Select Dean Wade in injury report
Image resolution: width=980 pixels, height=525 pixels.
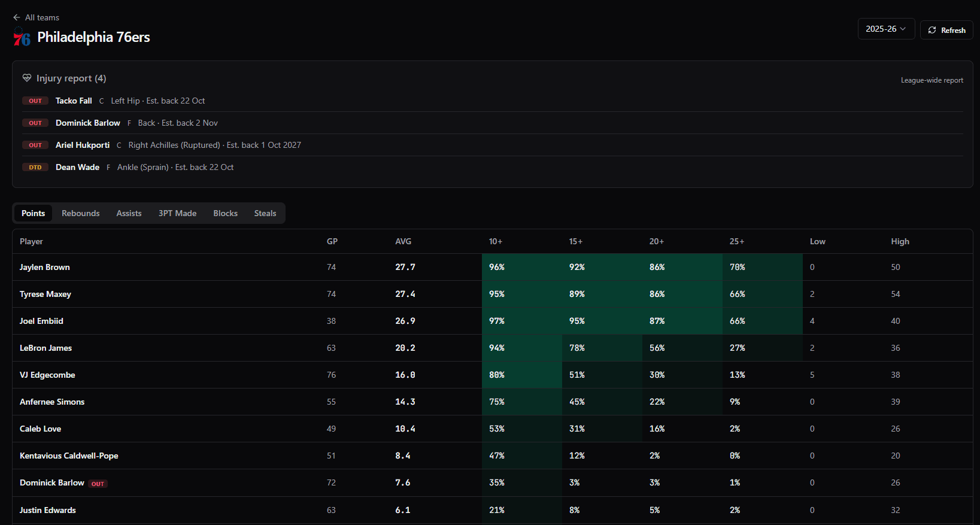pyautogui.click(x=78, y=167)
